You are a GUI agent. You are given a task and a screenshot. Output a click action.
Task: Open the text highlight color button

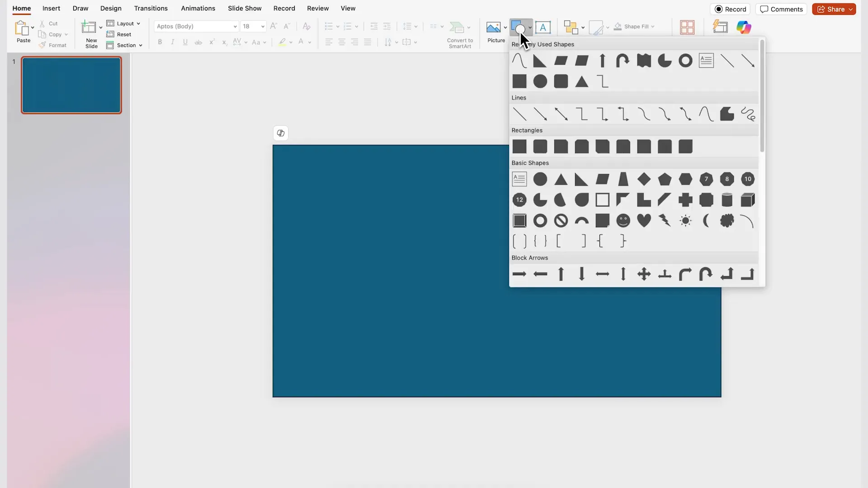[x=282, y=42]
